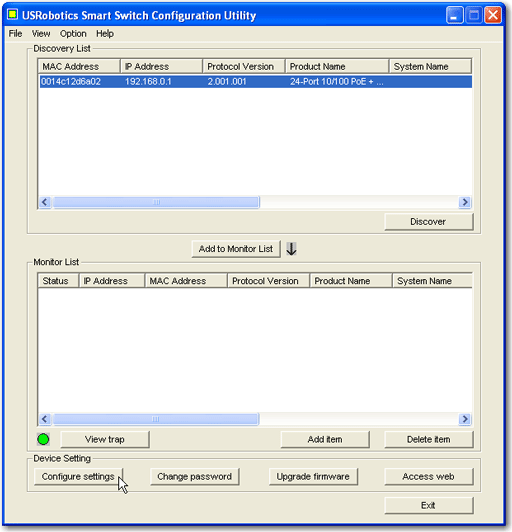Click the Discover button
The width and height of the screenshot is (512, 532).
429,222
